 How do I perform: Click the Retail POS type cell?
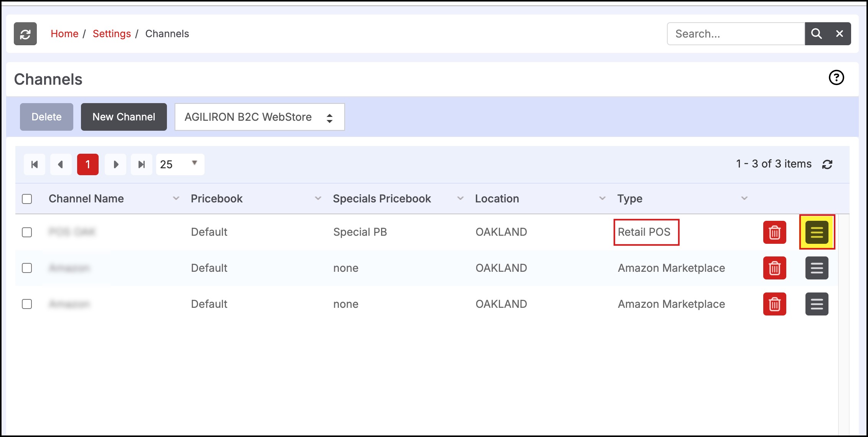point(644,232)
